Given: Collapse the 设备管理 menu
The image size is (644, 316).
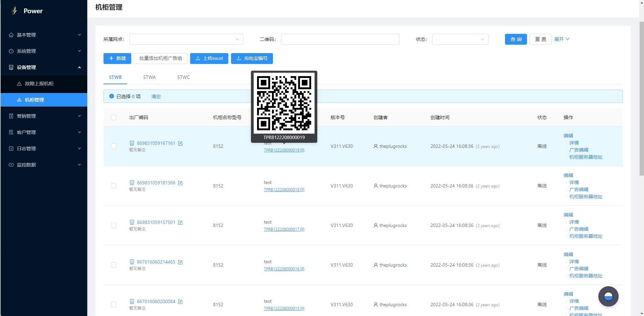Looking at the screenshot, I should (44, 67).
